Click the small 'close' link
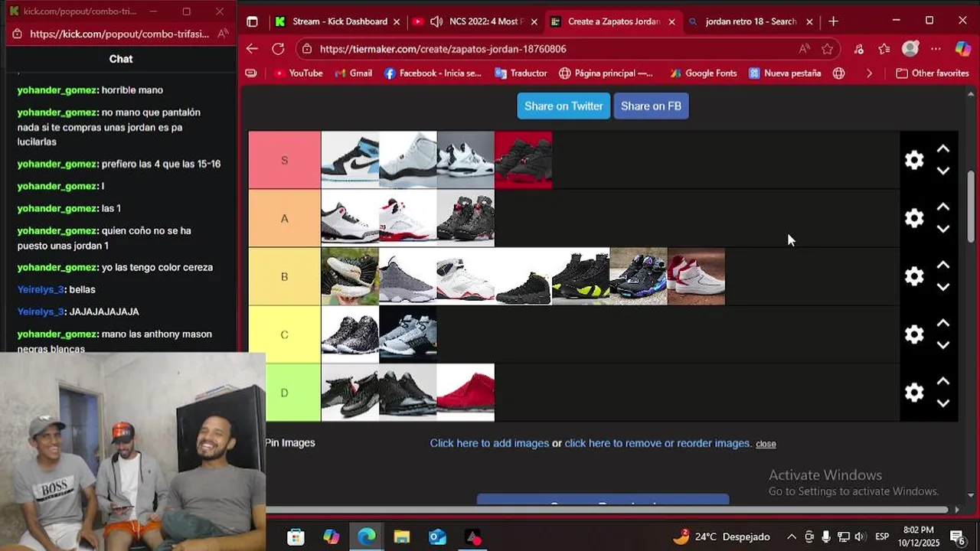This screenshot has height=551, width=980. (x=766, y=444)
